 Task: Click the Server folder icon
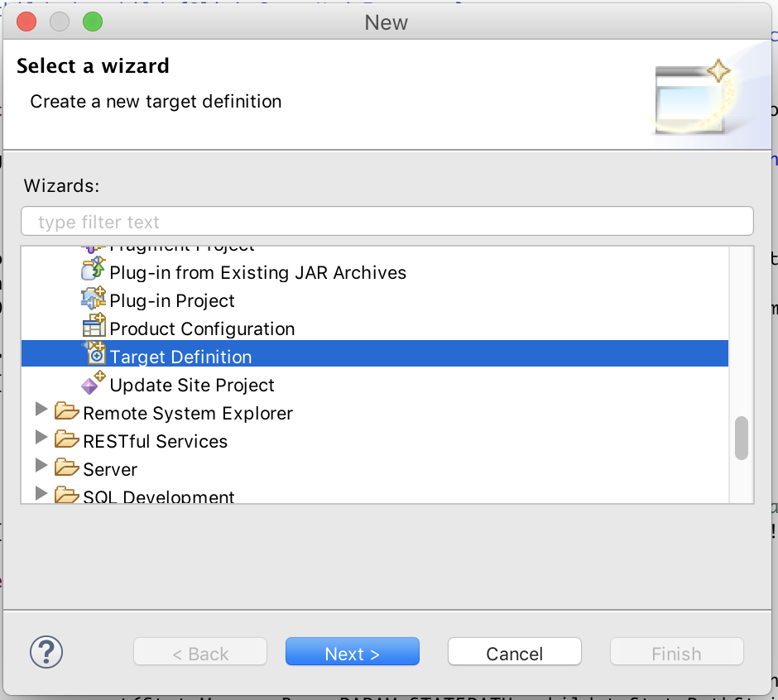click(66, 468)
